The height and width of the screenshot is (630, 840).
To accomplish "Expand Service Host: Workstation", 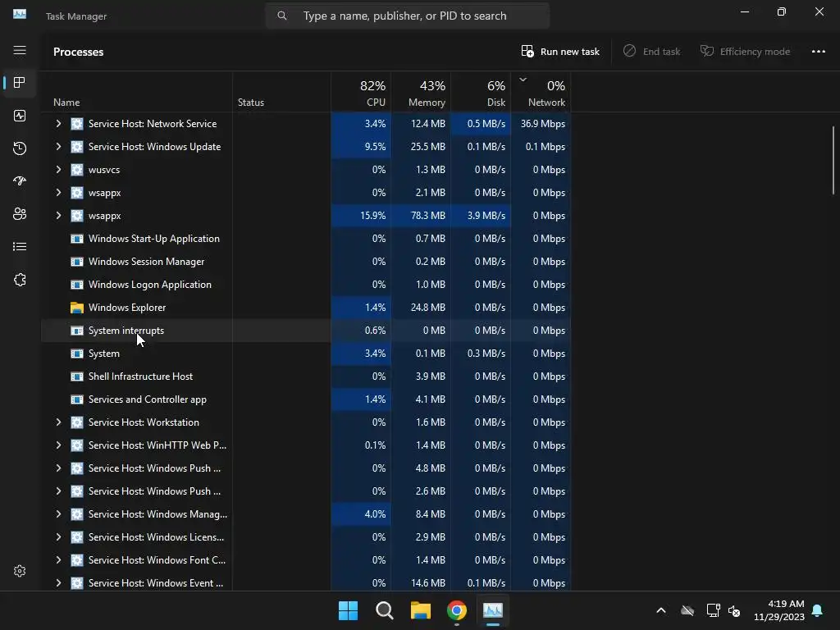I will point(58,422).
